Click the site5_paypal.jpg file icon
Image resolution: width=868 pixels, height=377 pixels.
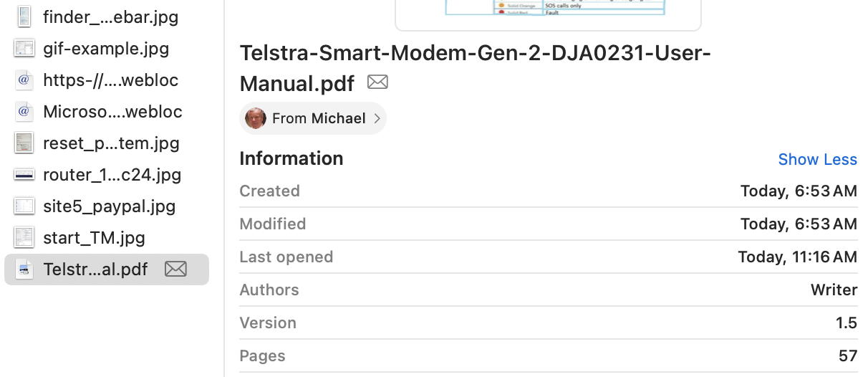pos(24,206)
